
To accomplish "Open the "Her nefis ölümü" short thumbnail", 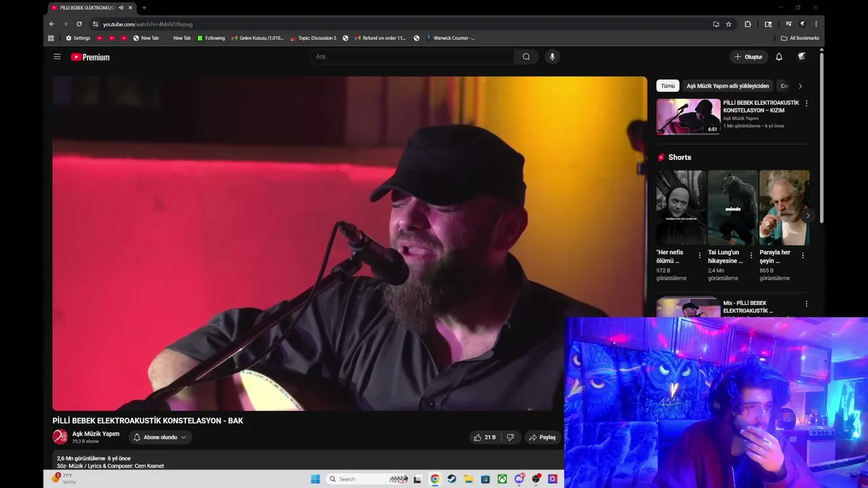I will point(682,207).
